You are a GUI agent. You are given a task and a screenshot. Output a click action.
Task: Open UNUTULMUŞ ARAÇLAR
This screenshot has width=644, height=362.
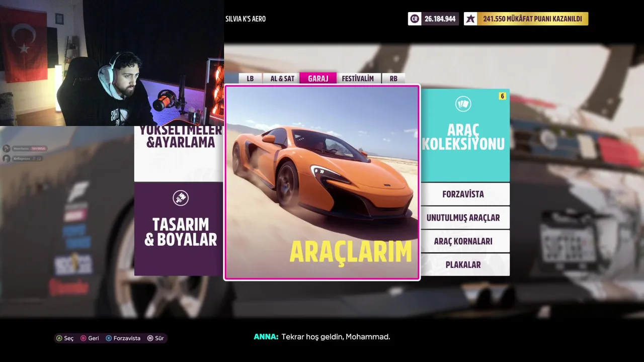click(465, 218)
